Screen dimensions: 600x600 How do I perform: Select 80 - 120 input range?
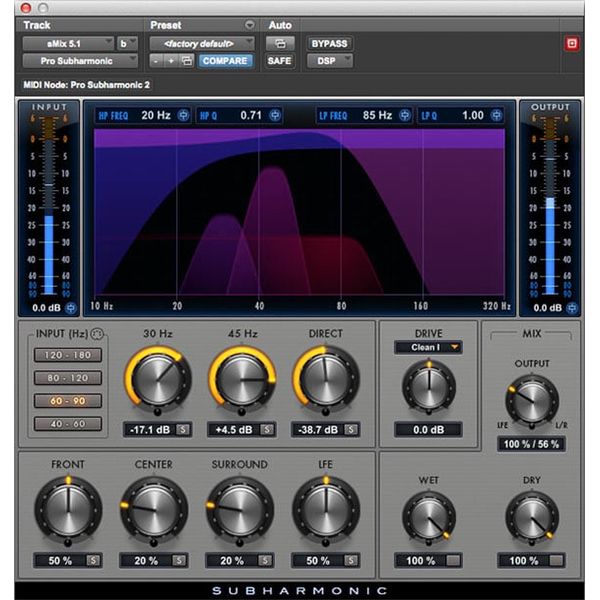pos(68,378)
